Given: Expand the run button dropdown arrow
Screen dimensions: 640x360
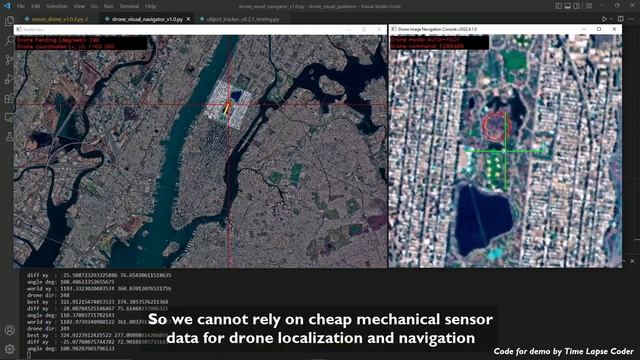Looking at the screenshot, I should (x=611, y=19).
